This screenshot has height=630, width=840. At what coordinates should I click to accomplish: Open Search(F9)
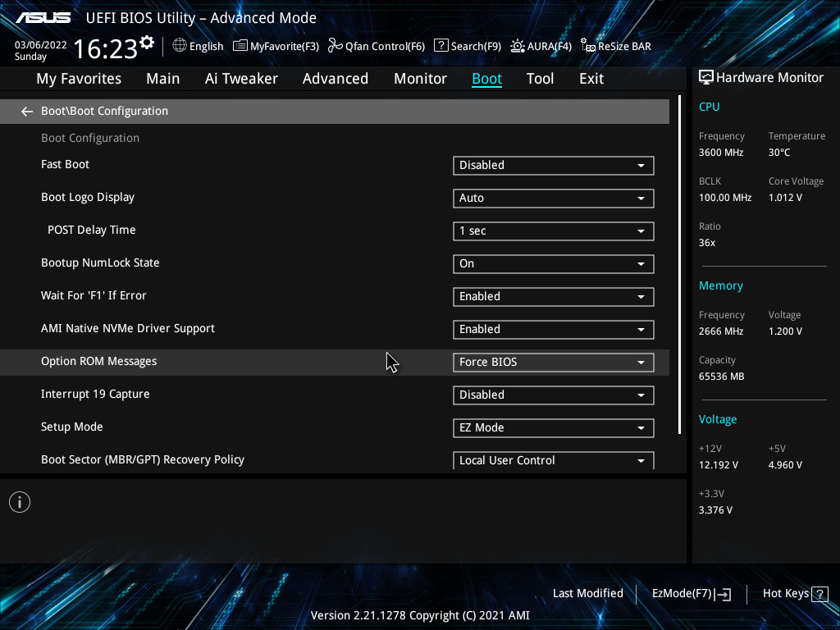pos(468,46)
